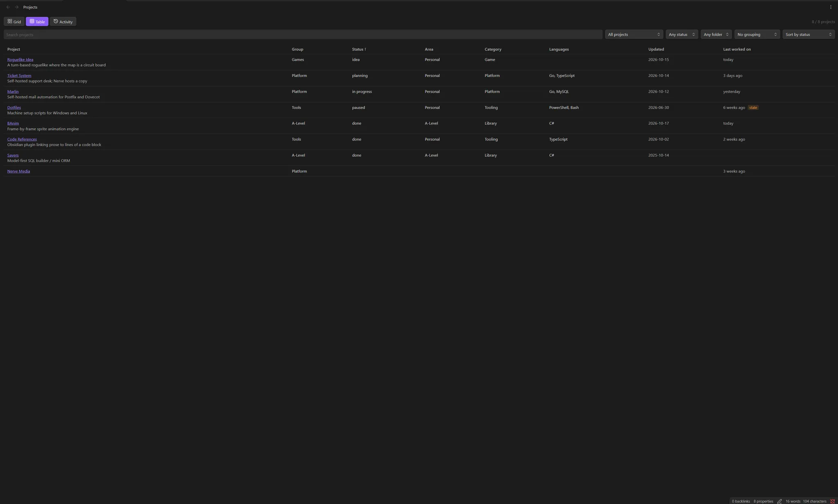Viewport: 838px width, 504px height.
Task: Sort by the Updated column header
Action: tap(656, 49)
